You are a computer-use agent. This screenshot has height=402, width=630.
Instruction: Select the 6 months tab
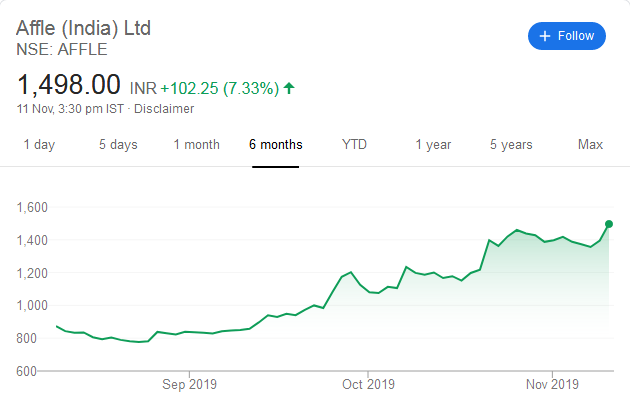point(276,145)
